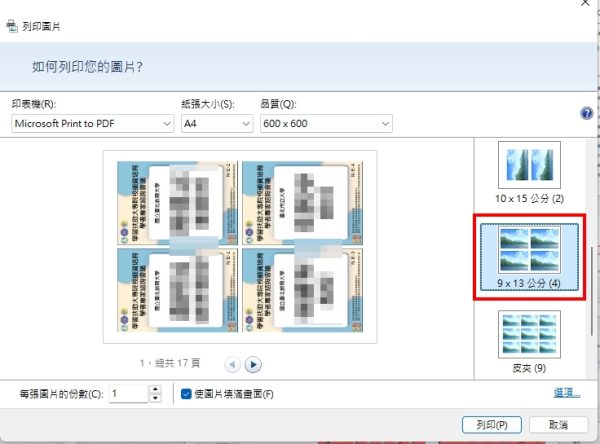Open the 紙張大小 A4 dropdown
Image resolution: width=600 pixels, height=444 pixels.
[216, 123]
